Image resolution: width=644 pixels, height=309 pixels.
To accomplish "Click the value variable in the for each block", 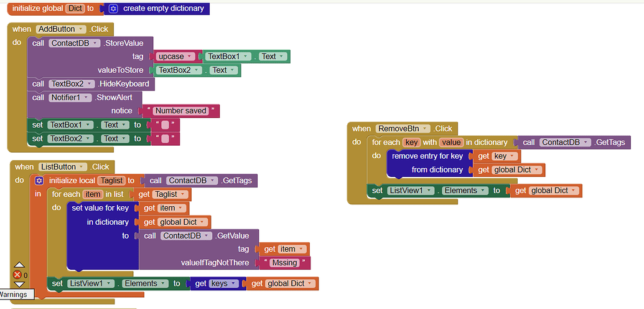I will pyautogui.click(x=450, y=143).
